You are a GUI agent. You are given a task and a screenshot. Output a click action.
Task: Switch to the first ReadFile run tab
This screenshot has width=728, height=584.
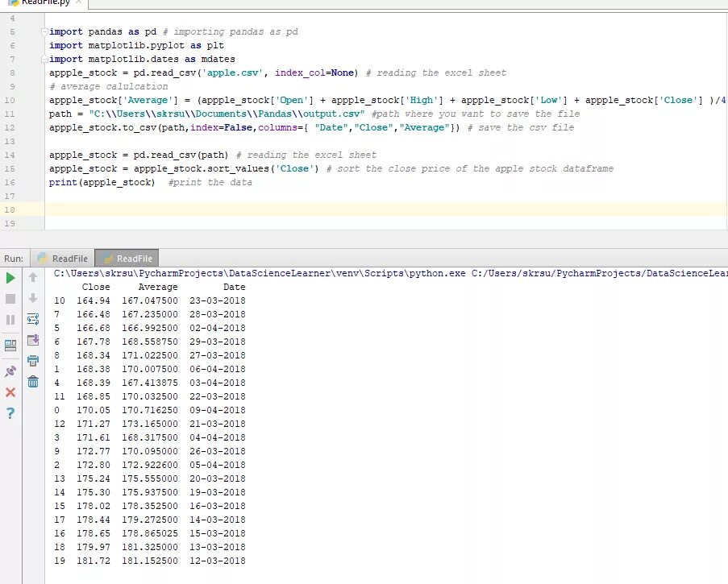pyautogui.click(x=63, y=259)
